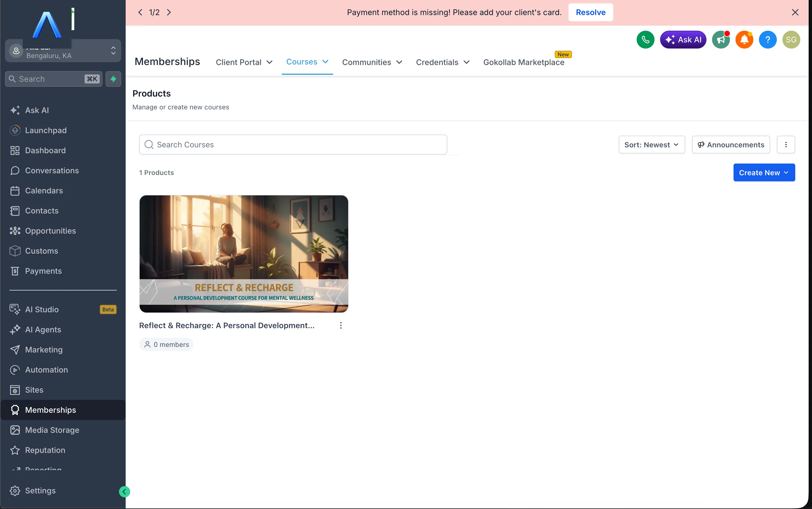The width and height of the screenshot is (812, 509).
Task: Open the Bengaluru, KA account switcher
Action: click(x=63, y=51)
